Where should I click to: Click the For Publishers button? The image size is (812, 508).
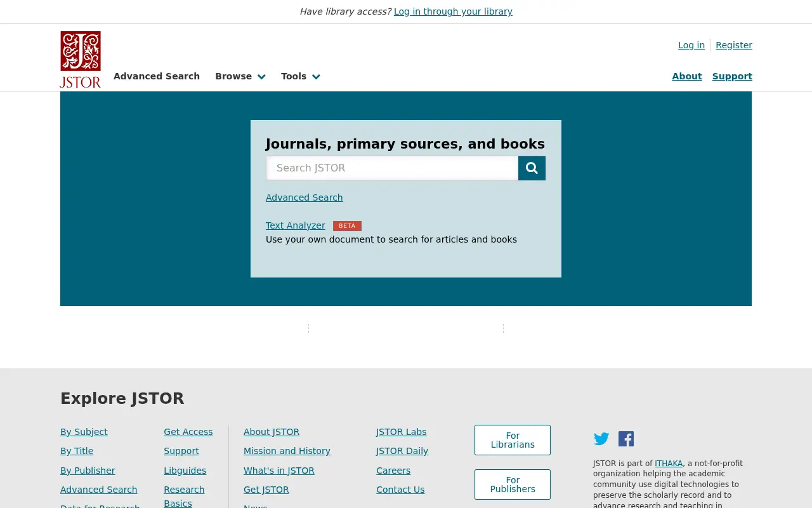click(513, 485)
